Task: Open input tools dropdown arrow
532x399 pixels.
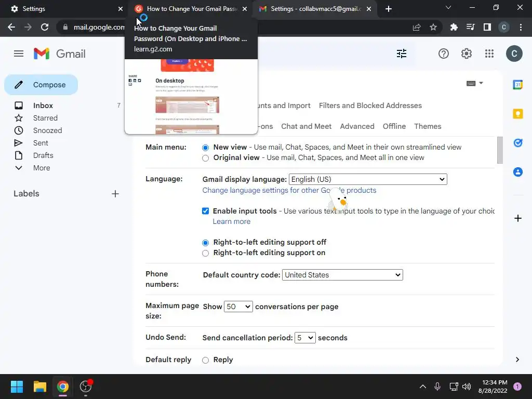Action: 481,83
